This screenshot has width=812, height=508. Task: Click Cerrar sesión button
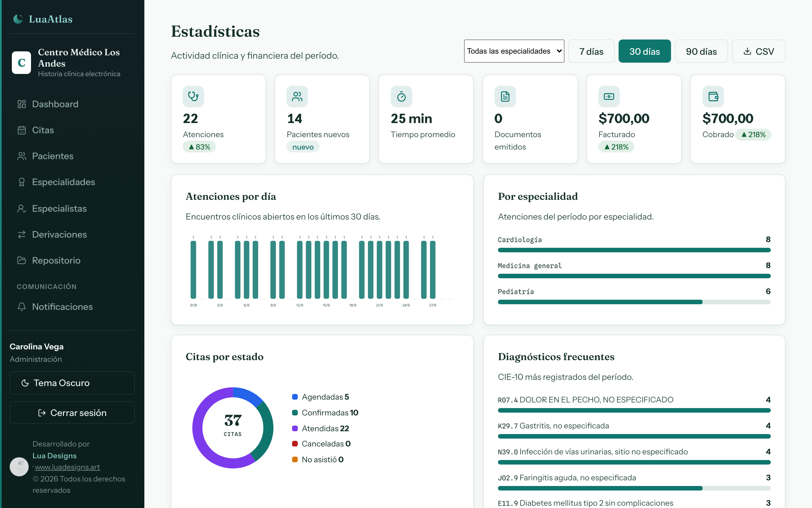[x=72, y=413]
